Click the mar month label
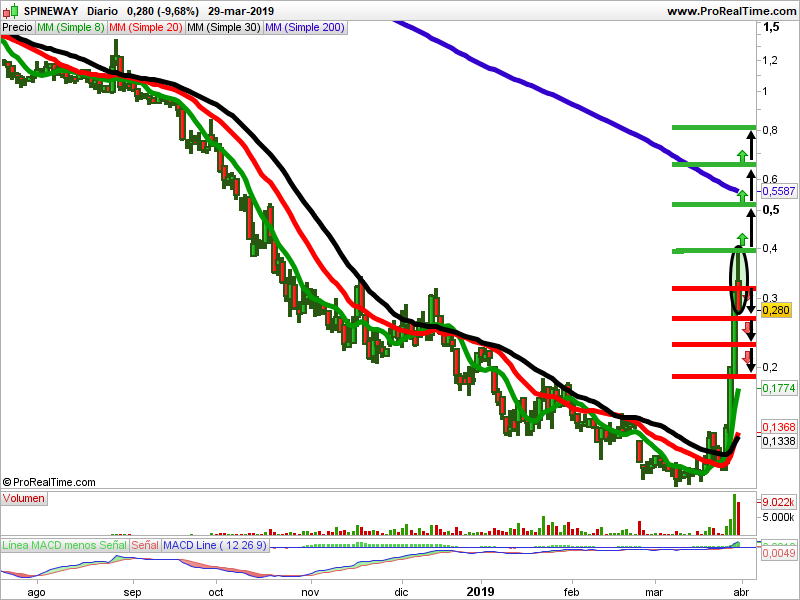 tap(655, 592)
